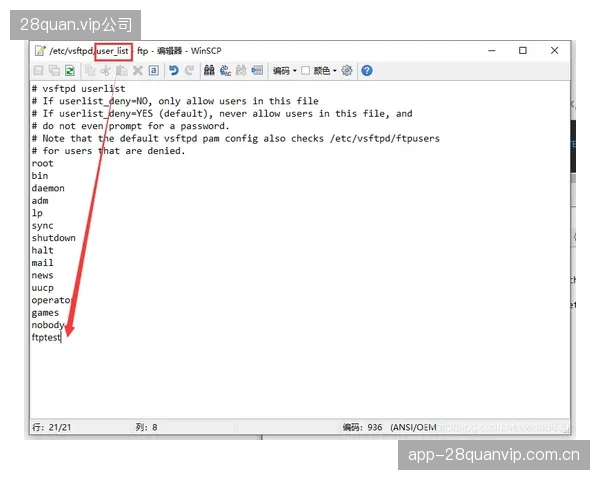Click the Select All icon
The height and width of the screenshot is (480, 600).
pos(154,70)
